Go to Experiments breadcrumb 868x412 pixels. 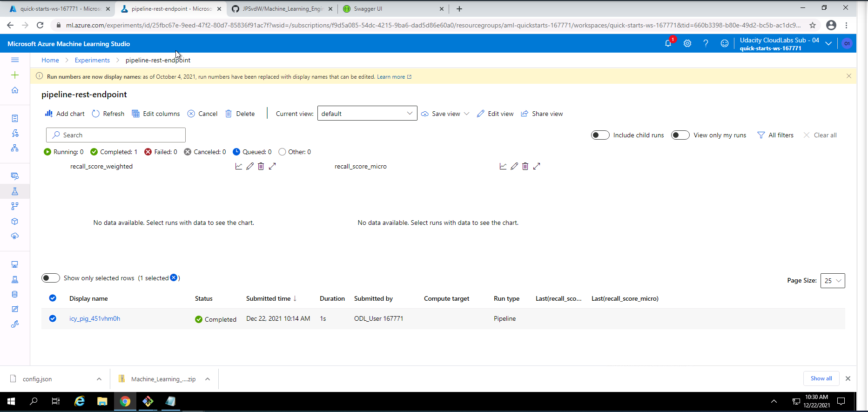(92, 60)
